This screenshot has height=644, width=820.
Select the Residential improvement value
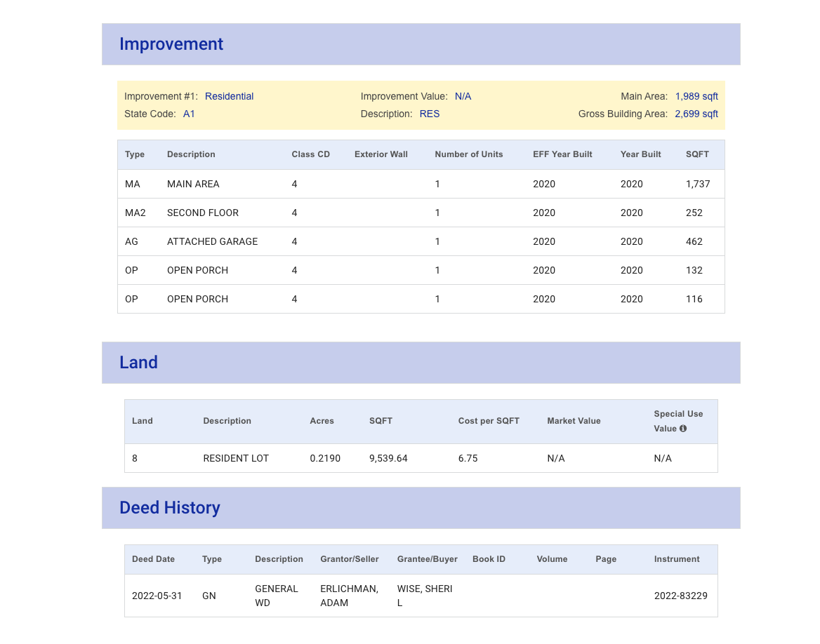tap(229, 96)
